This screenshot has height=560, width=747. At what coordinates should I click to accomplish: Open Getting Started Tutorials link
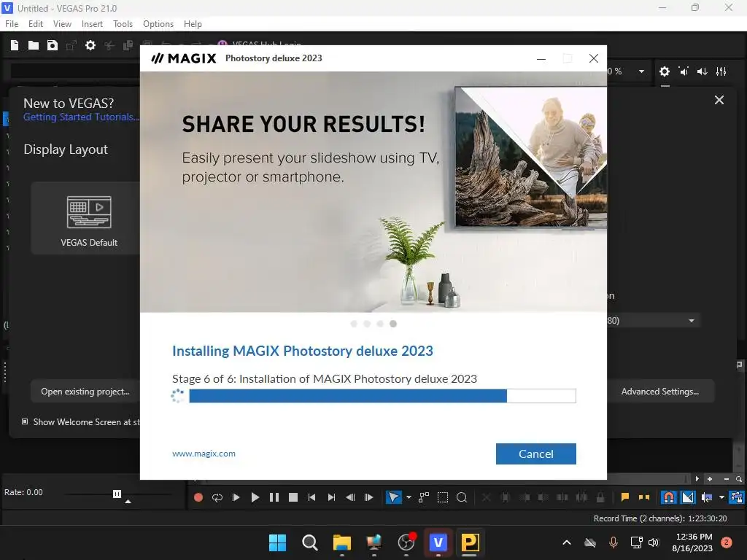(x=81, y=117)
